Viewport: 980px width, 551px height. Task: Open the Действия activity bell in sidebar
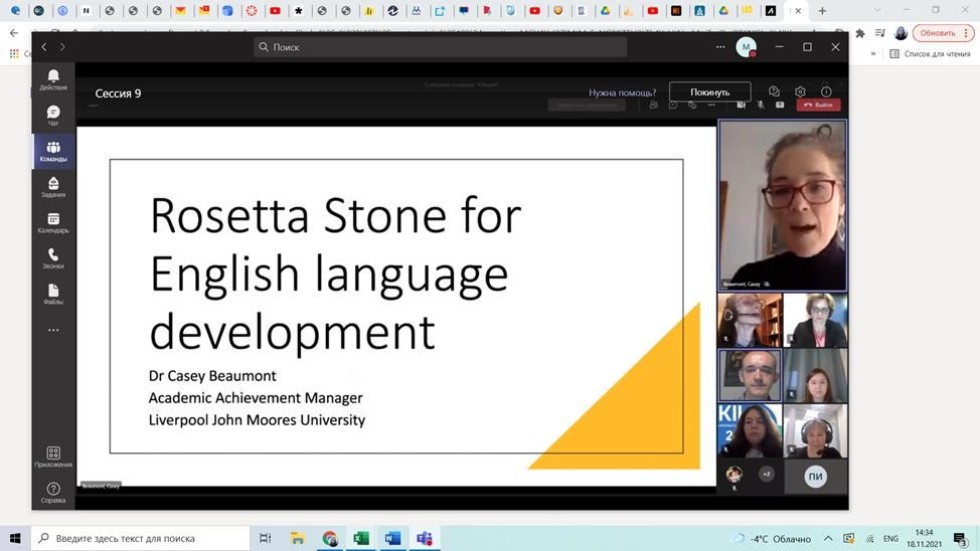tap(53, 79)
